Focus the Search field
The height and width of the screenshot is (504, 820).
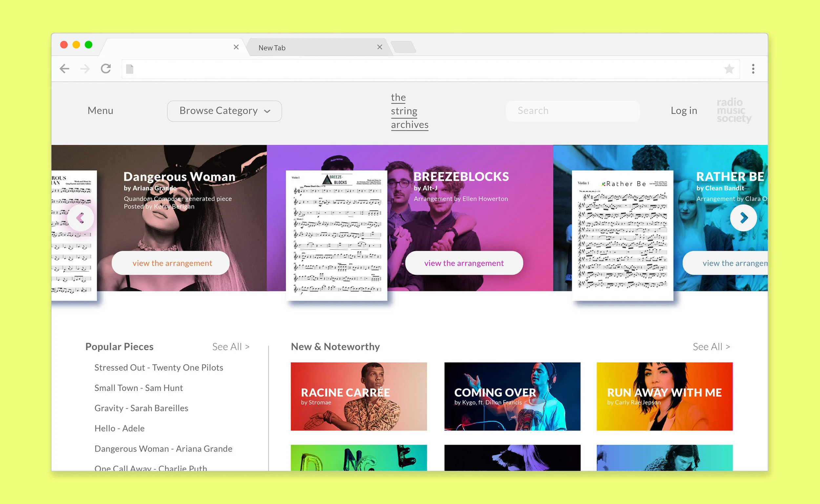pos(572,111)
